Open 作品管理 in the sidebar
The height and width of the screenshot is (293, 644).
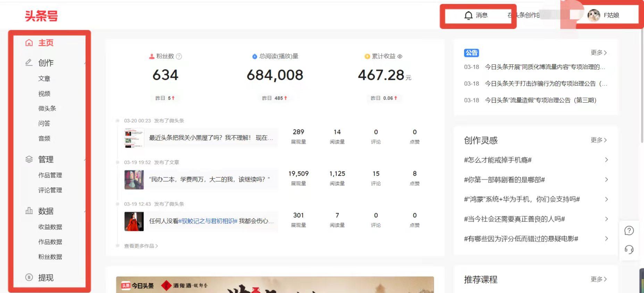coord(50,175)
